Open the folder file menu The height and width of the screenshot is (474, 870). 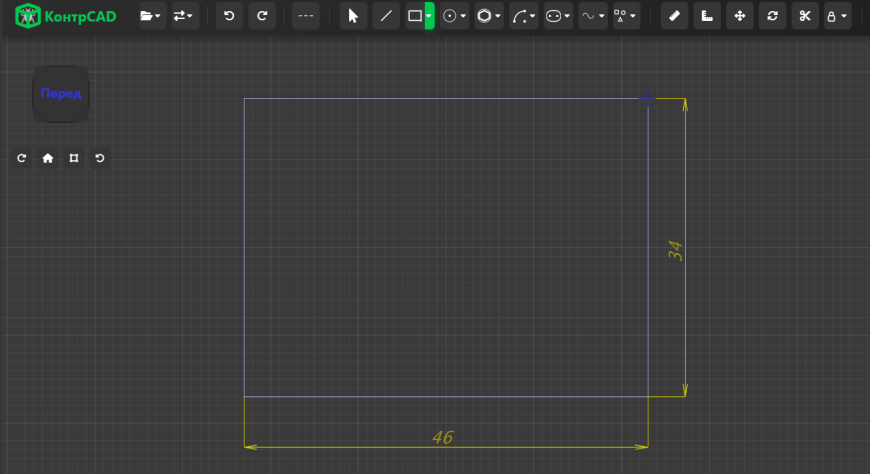[151, 16]
